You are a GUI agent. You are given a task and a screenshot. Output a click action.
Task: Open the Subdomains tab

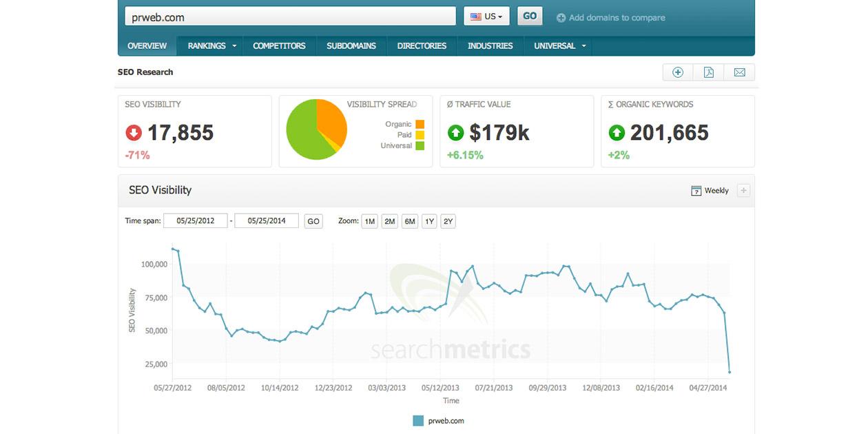click(x=351, y=46)
